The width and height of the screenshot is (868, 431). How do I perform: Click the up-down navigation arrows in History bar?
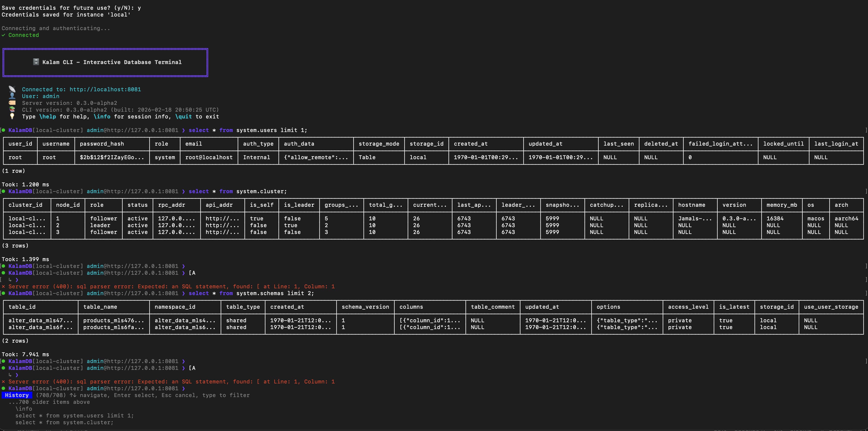[x=73, y=395]
